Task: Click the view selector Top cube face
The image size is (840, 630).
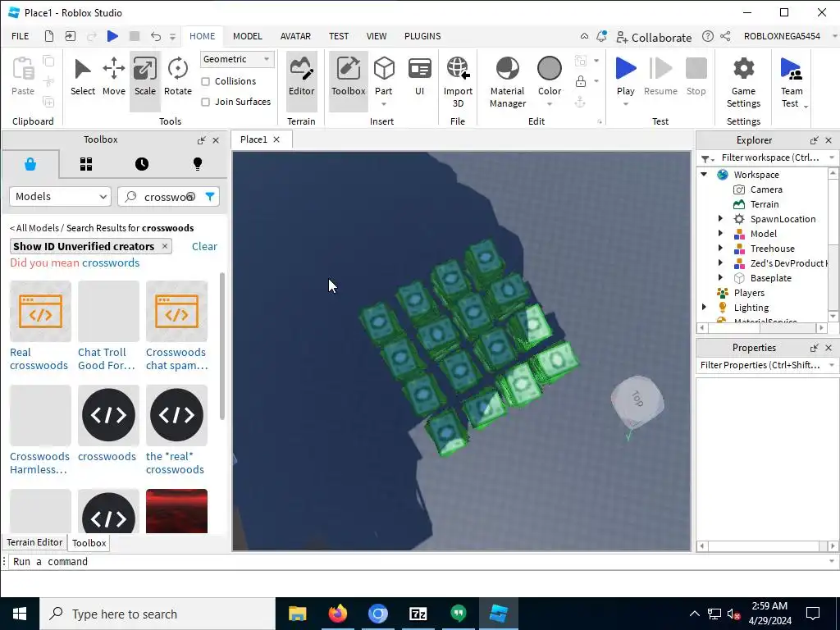Action: (637, 399)
